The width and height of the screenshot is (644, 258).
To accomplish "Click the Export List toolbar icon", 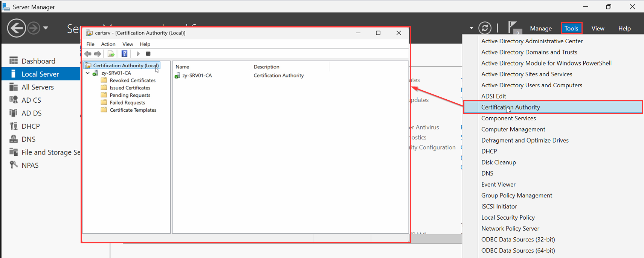I will click(x=111, y=54).
